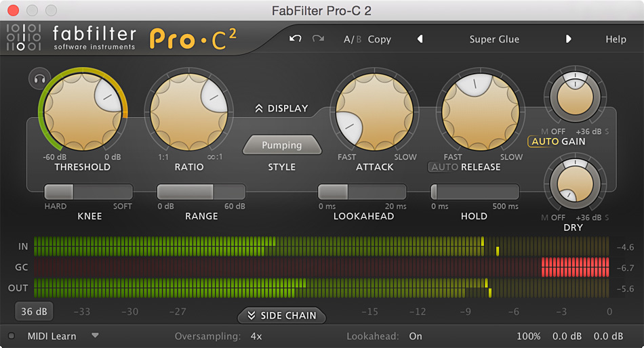This screenshot has width=644, height=348.
Task: Adjust the Range slider
Action: pyautogui.click(x=201, y=192)
